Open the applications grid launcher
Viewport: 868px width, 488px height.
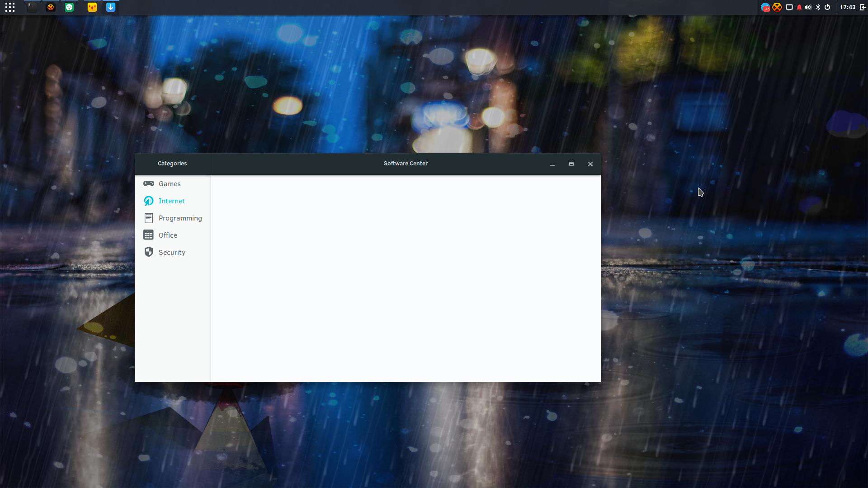coord(10,7)
